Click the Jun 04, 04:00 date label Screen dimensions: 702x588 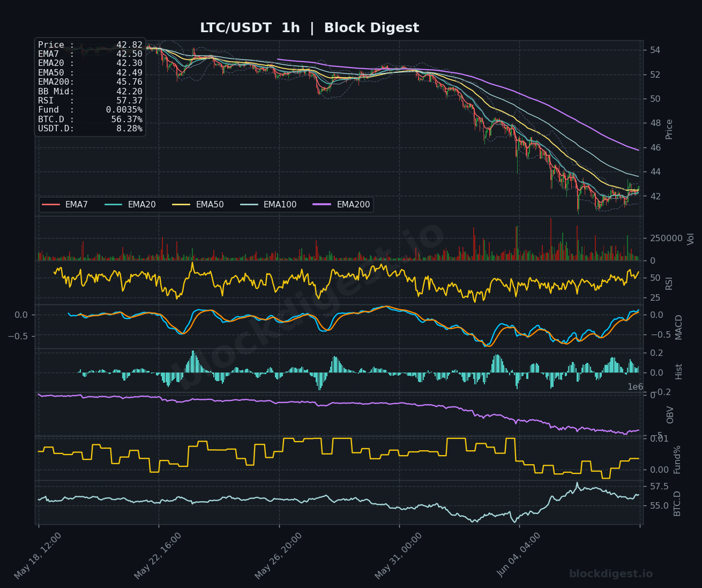pyautogui.click(x=519, y=555)
